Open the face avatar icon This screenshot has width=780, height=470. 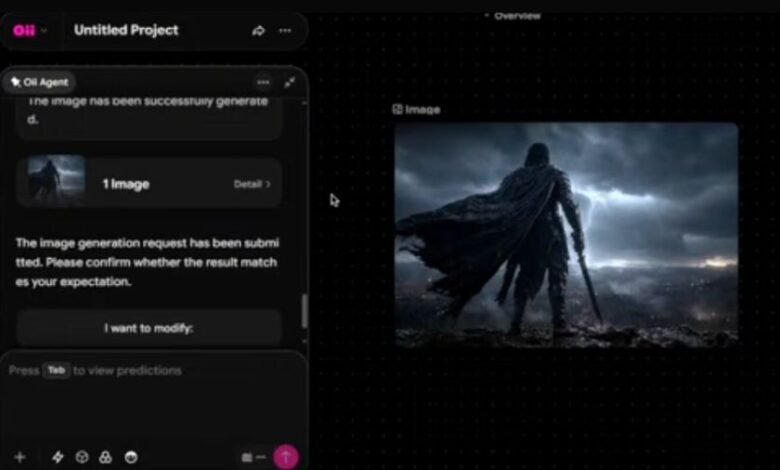pos(131,457)
